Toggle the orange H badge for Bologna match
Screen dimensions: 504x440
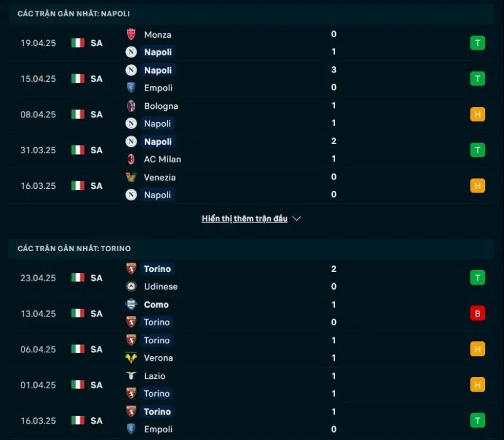[x=478, y=115]
